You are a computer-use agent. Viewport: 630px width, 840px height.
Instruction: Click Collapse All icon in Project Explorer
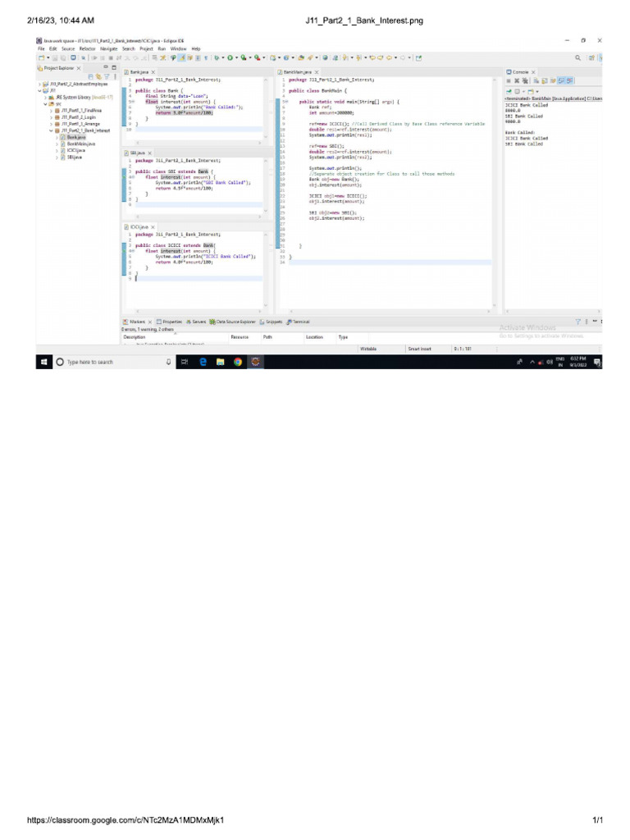coord(90,76)
